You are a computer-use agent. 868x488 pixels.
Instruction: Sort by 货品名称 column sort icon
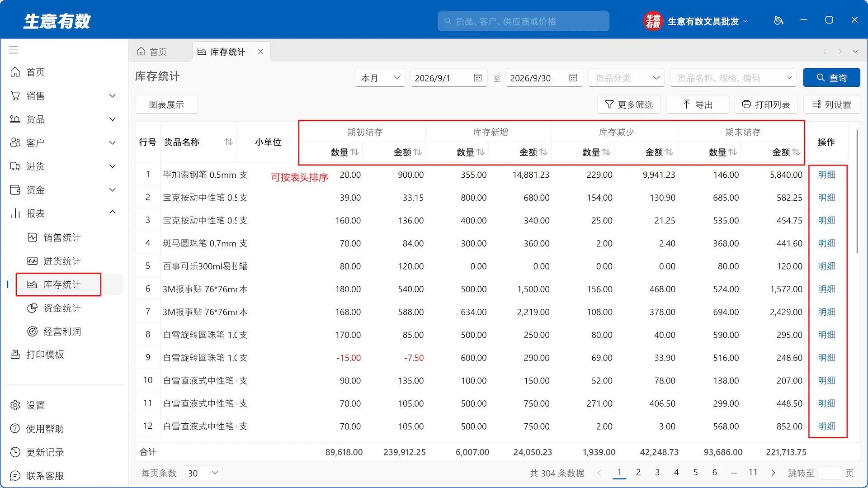229,142
